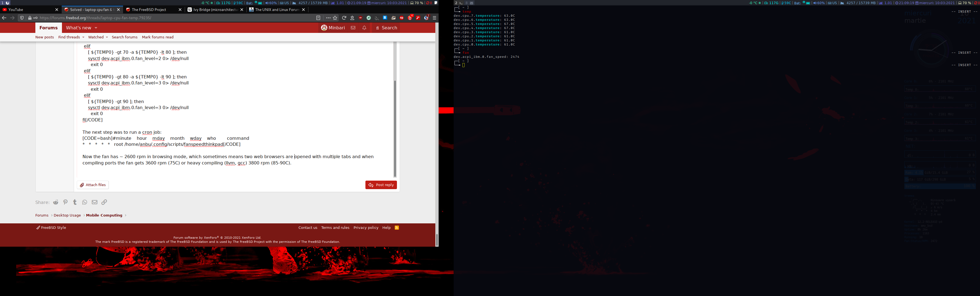Share thread by email
The height and width of the screenshot is (296, 980).
(94, 203)
